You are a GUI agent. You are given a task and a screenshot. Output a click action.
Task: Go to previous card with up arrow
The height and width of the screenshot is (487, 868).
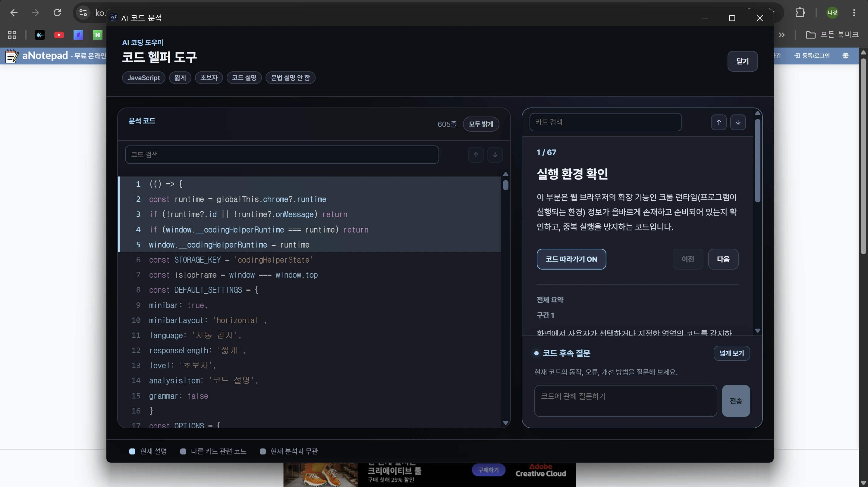tap(719, 122)
